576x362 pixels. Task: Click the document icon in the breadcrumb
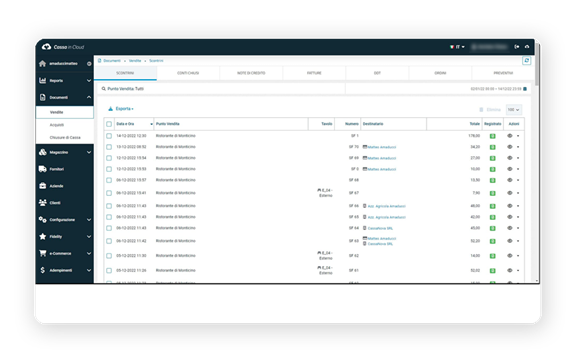pos(100,61)
